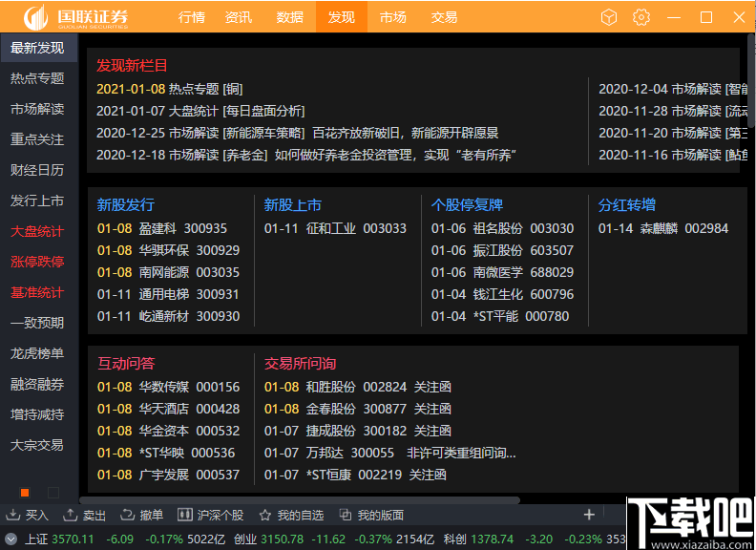Screen dimensions: 756x550
Task: Open the 互动问答 section heading
Action: (126, 363)
